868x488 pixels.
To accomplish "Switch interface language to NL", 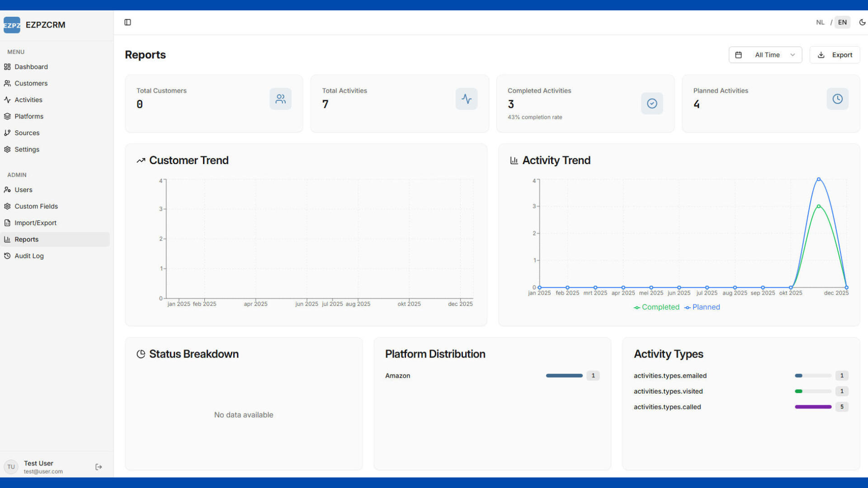I will pos(820,22).
